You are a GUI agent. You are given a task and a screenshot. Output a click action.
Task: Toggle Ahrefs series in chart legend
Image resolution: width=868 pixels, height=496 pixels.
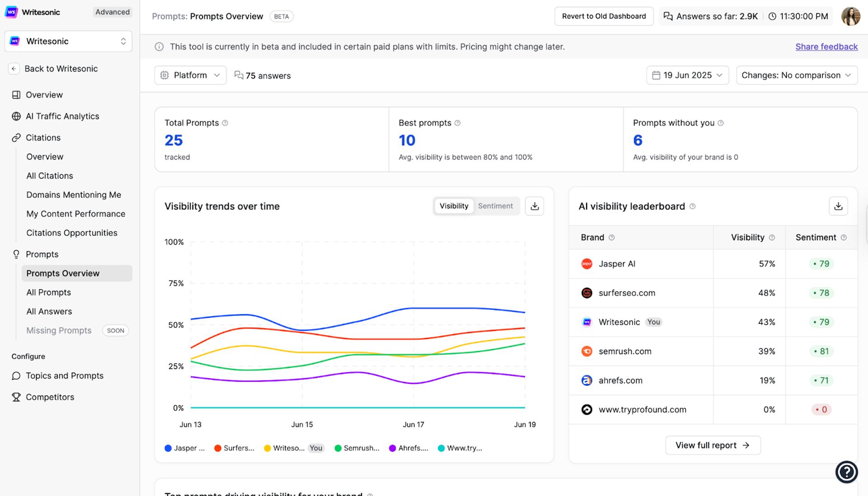click(409, 448)
